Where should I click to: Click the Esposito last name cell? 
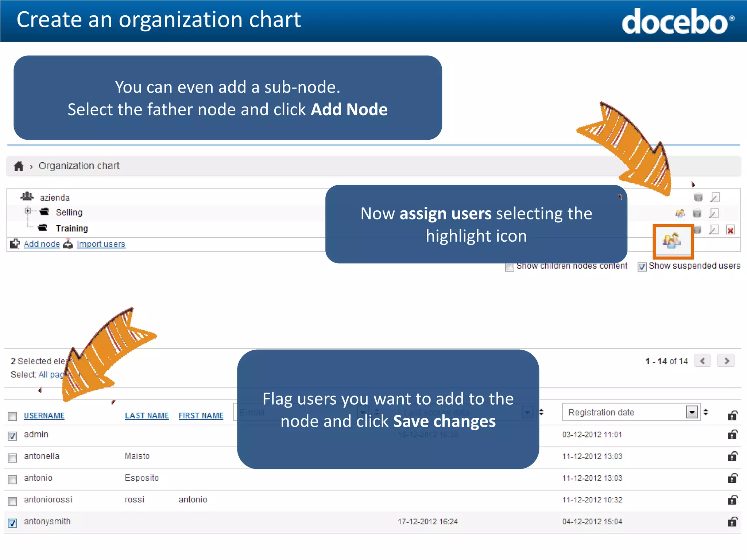[x=142, y=478]
